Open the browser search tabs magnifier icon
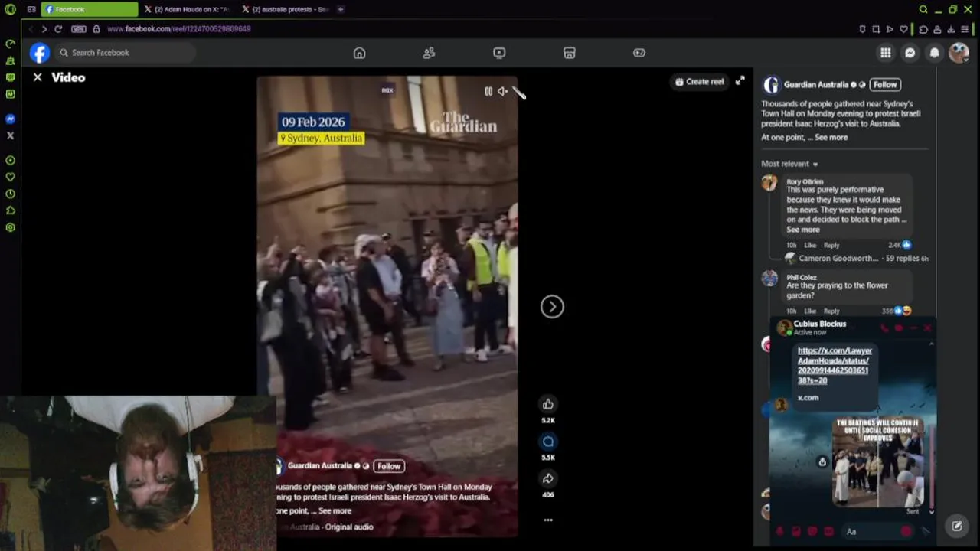This screenshot has width=980, height=551. tap(923, 9)
